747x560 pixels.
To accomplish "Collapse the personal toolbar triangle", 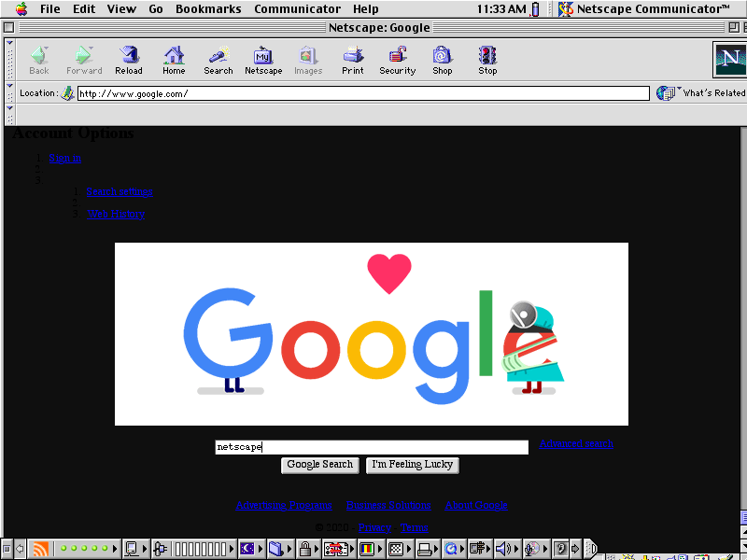I will tap(9, 108).
